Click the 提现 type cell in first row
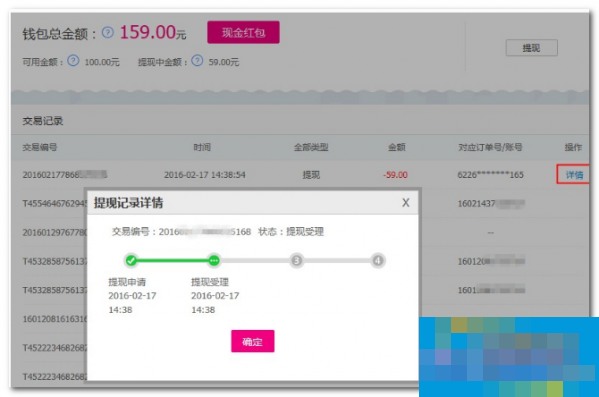 [311, 175]
